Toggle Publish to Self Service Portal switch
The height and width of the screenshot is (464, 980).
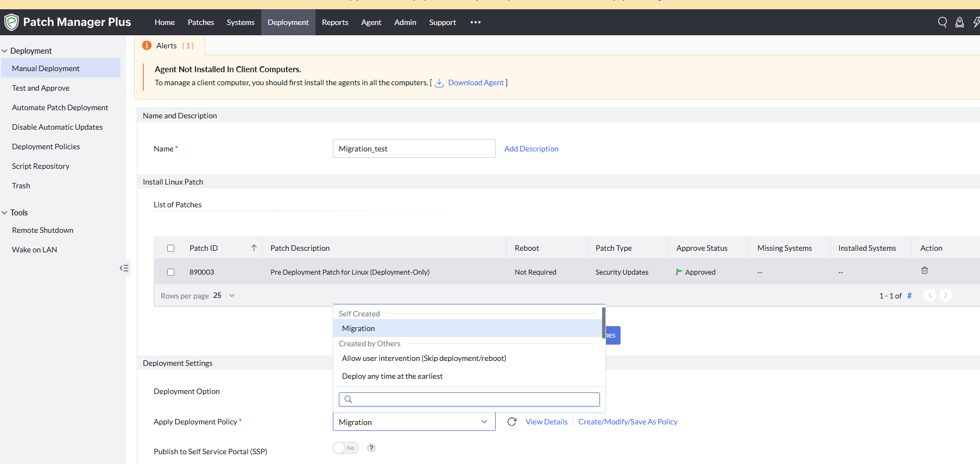point(346,448)
